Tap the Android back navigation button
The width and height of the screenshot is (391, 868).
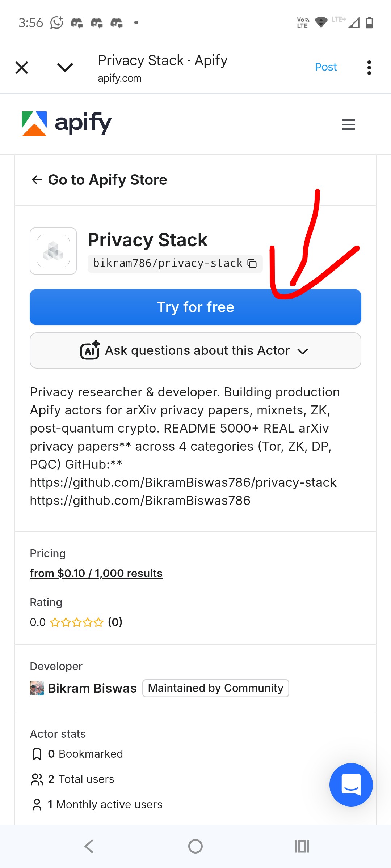(89, 846)
